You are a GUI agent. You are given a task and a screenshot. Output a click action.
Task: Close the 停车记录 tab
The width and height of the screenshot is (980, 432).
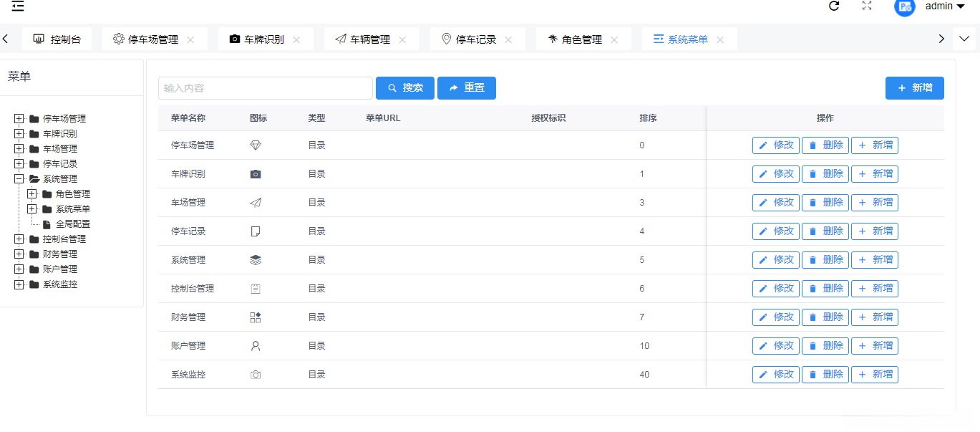pos(508,40)
